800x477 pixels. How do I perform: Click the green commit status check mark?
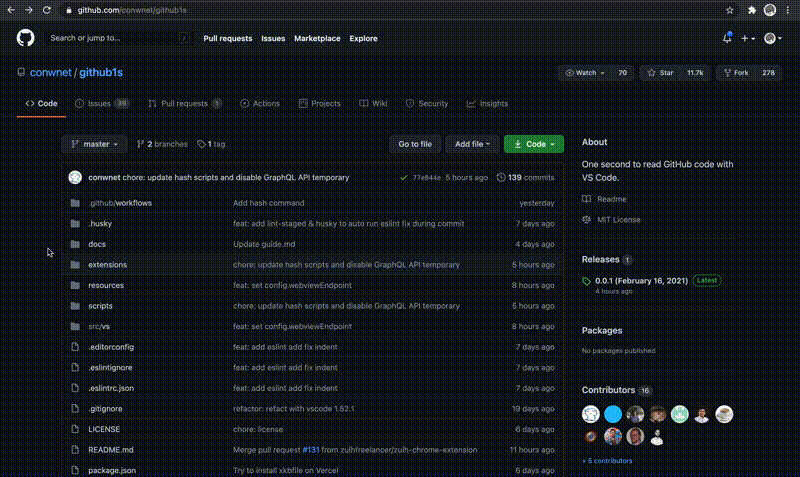tap(404, 178)
